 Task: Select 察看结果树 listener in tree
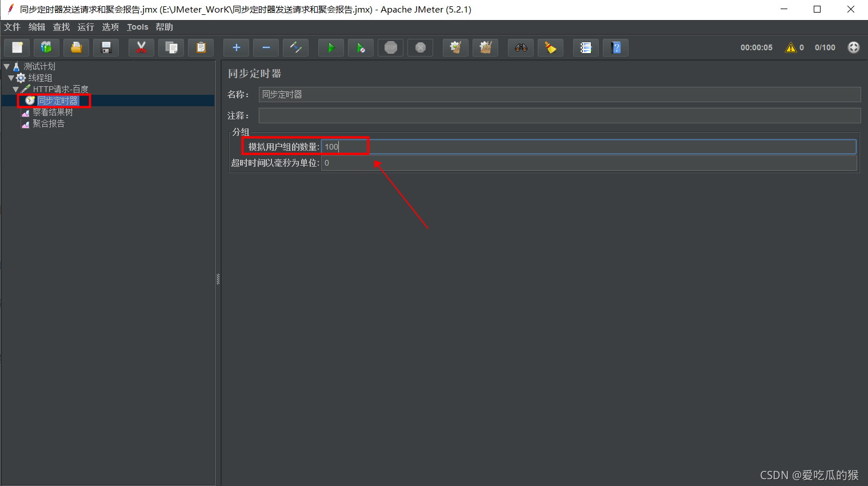(x=53, y=112)
